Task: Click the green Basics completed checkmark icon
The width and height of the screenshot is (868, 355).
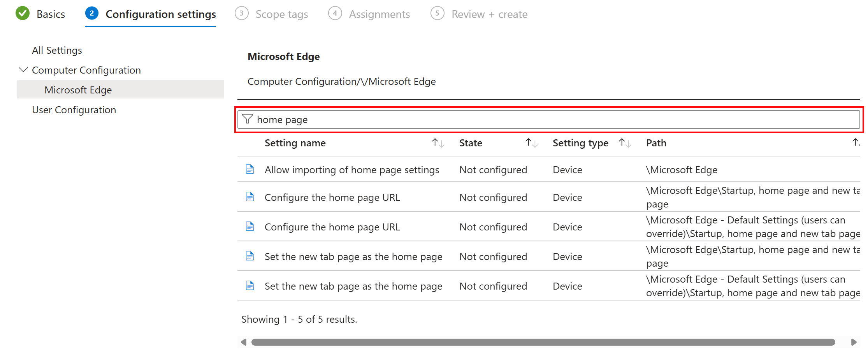Action: 23,14
